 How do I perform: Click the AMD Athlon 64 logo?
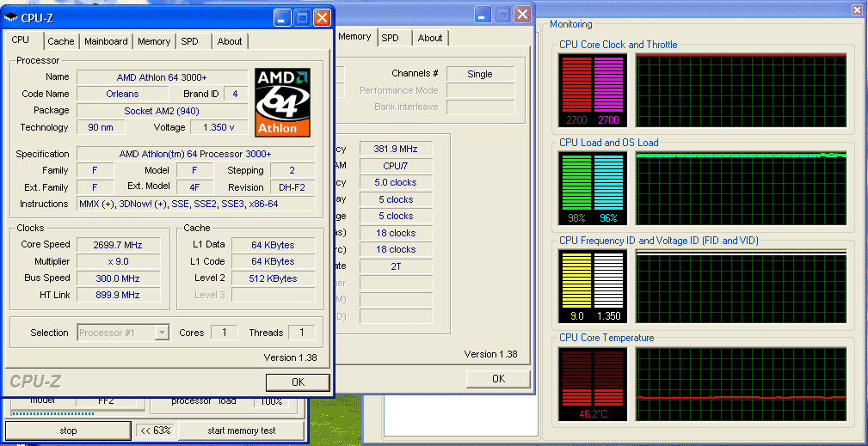[282, 103]
